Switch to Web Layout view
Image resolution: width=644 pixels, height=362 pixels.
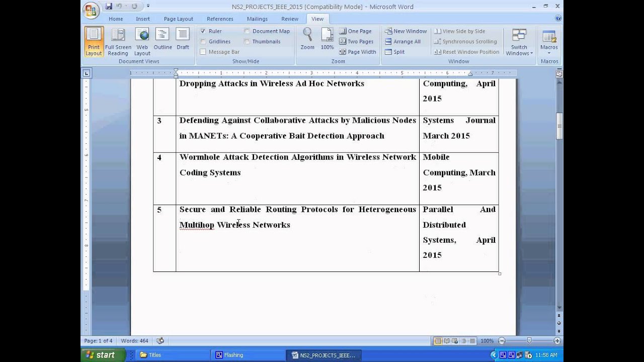tap(142, 42)
